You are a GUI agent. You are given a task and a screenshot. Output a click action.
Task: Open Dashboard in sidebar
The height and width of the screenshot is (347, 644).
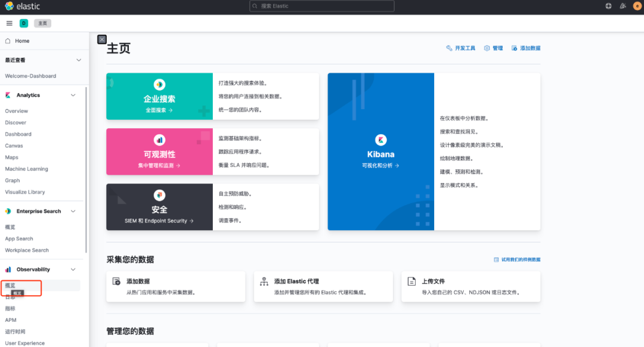pos(18,134)
